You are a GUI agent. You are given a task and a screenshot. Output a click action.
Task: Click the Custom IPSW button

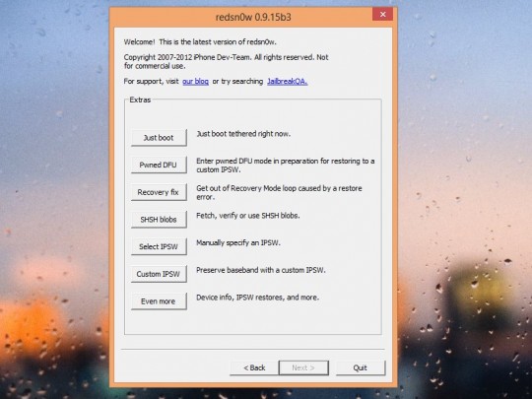[x=159, y=274]
